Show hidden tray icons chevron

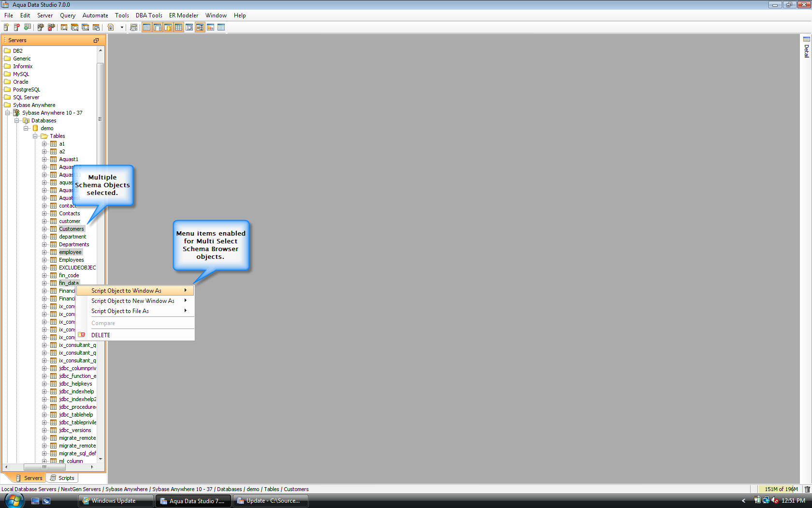744,501
